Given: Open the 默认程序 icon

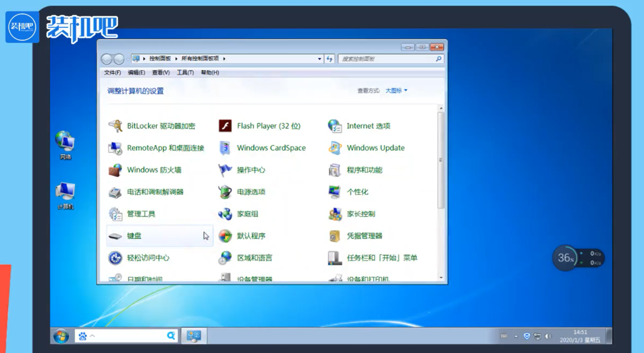Looking at the screenshot, I should click(x=225, y=236).
